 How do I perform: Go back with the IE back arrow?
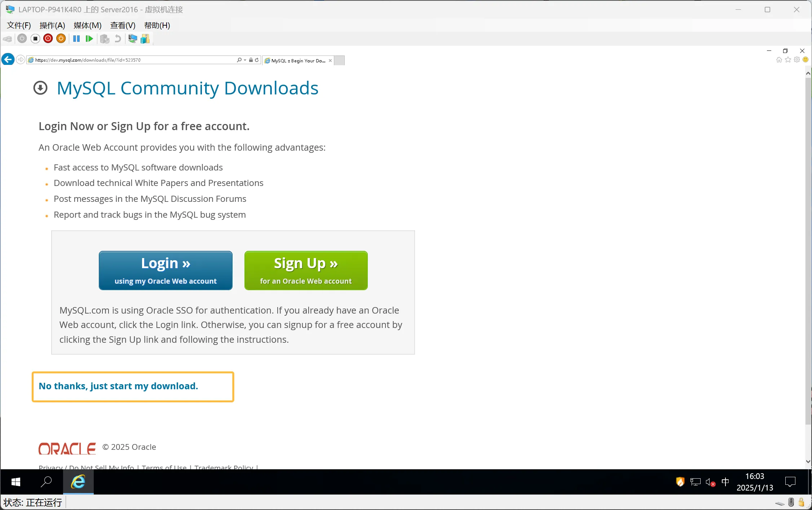(x=8, y=59)
